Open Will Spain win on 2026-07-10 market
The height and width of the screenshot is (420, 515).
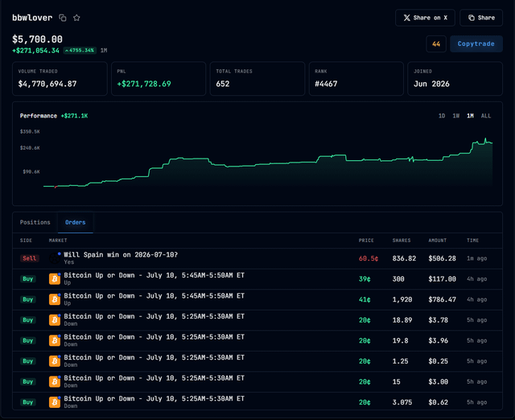click(121, 255)
